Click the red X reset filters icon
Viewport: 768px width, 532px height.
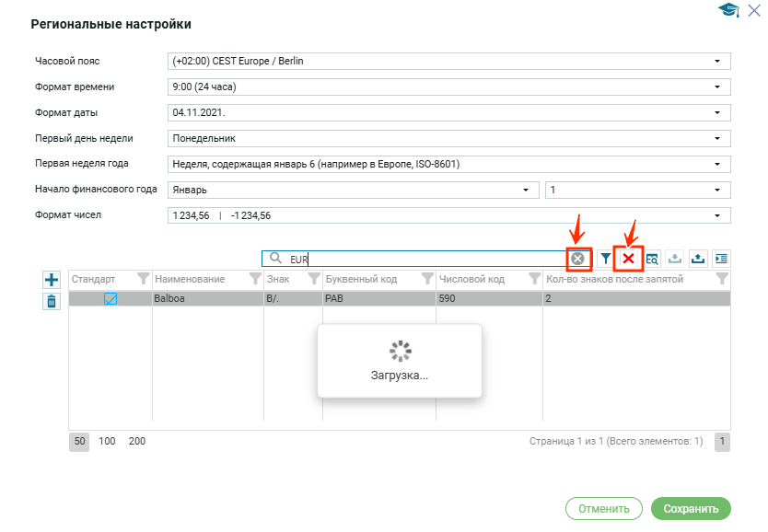pos(628,259)
